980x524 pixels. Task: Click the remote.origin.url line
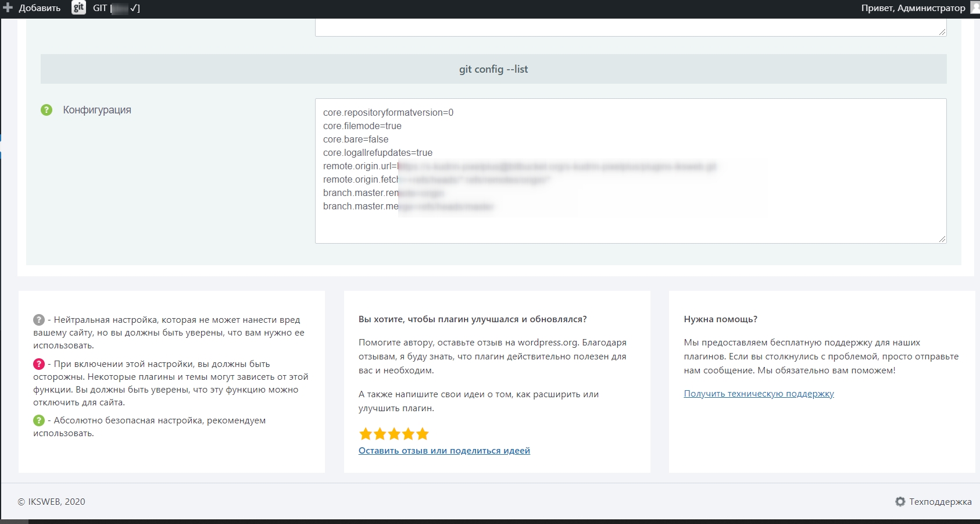(520, 166)
